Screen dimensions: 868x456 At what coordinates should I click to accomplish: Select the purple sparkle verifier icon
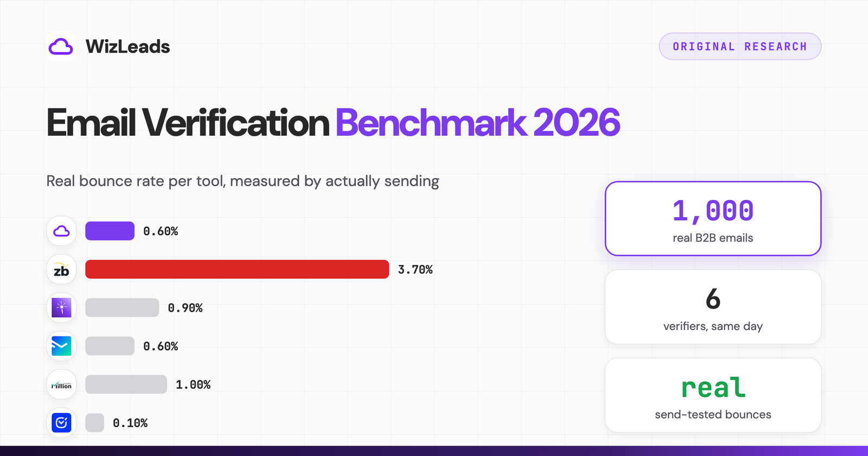[x=61, y=308]
